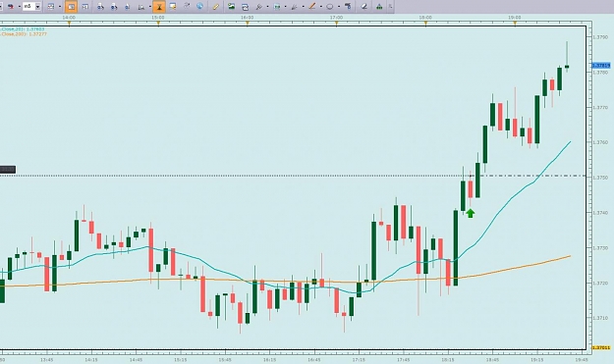Click the dark blue paint roller icon
Image resolution: width=614 pixels, height=364 pixels.
click(x=348, y=6)
